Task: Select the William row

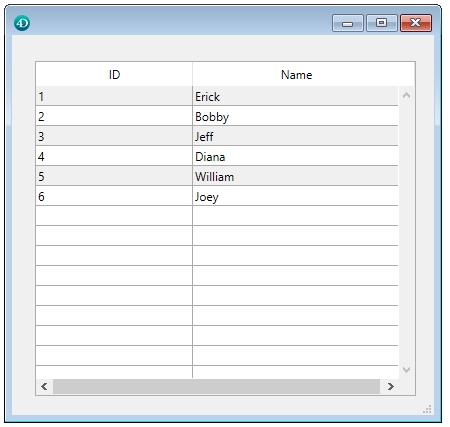Action: point(217,176)
